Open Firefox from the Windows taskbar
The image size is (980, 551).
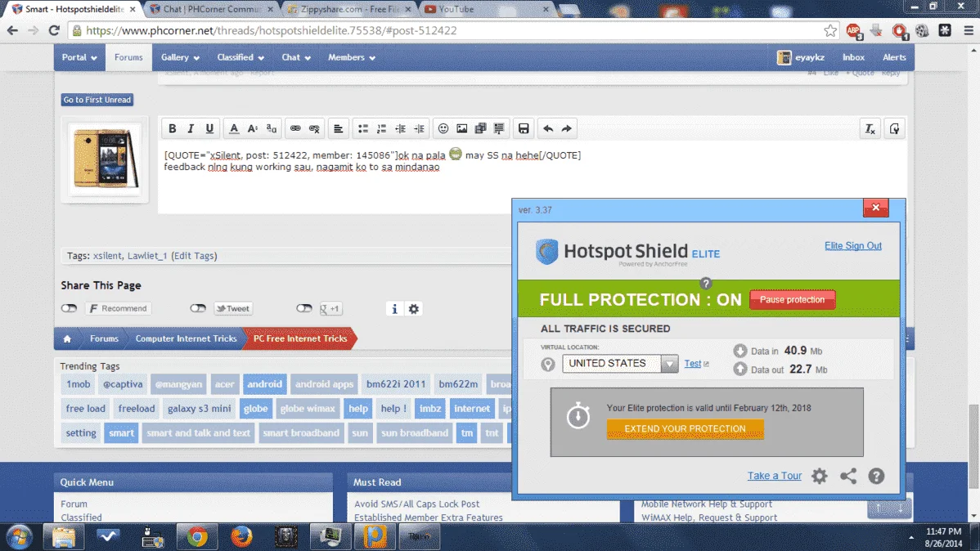pyautogui.click(x=242, y=536)
